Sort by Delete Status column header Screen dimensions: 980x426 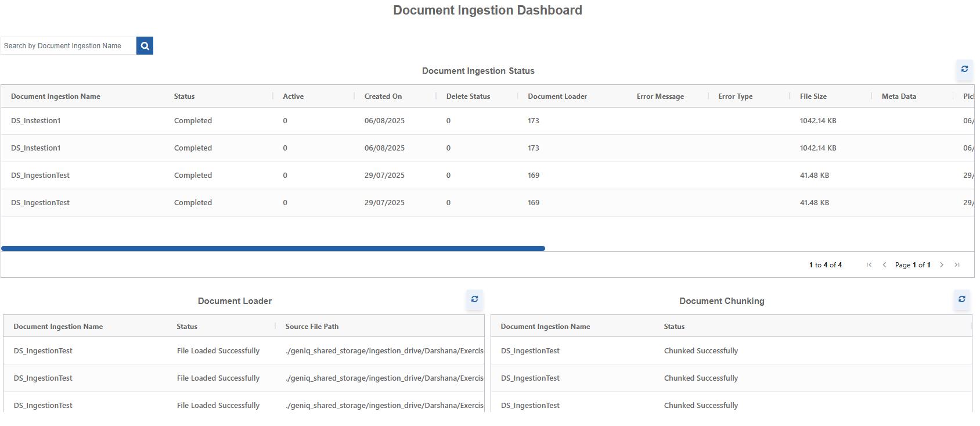coord(468,96)
